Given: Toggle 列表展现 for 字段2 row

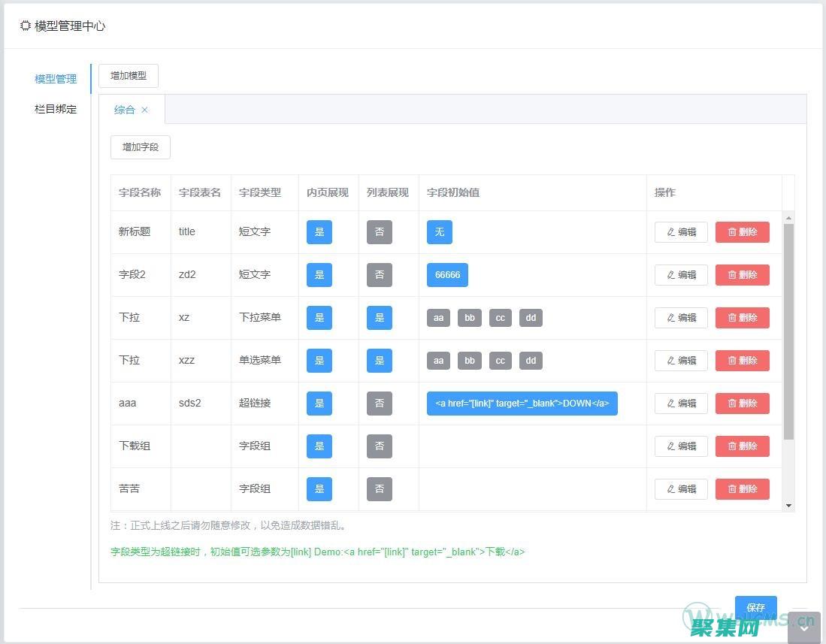Looking at the screenshot, I should coord(379,275).
